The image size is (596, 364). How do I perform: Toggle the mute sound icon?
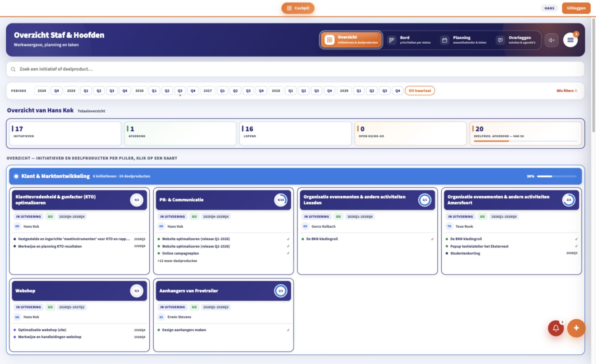click(551, 40)
